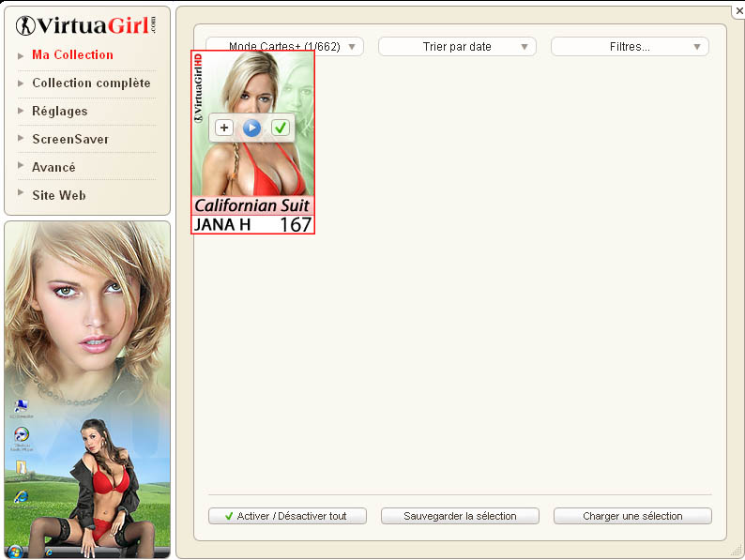This screenshot has width=745, height=560.
Task: Click the arrow beside Avancé
Action: (21, 165)
